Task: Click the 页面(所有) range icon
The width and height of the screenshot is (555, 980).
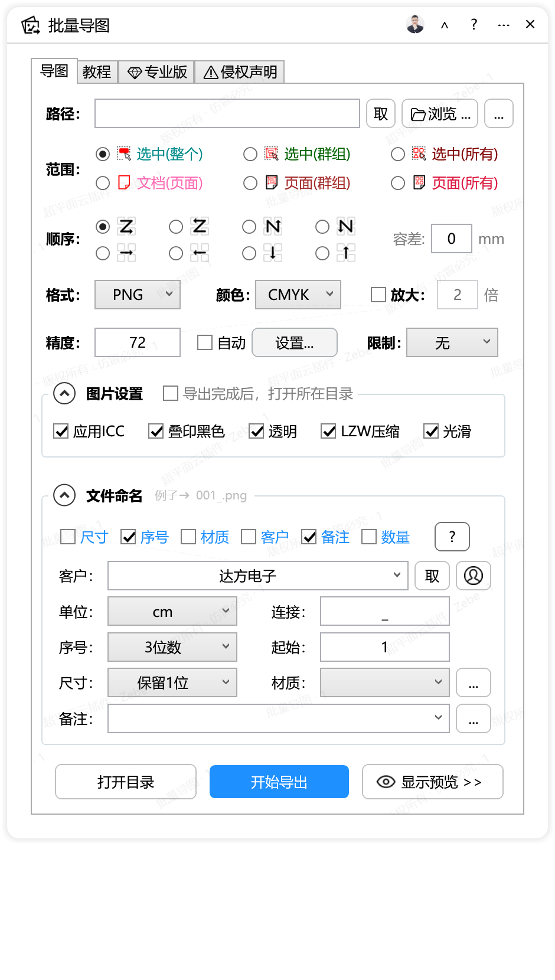Action: click(419, 182)
